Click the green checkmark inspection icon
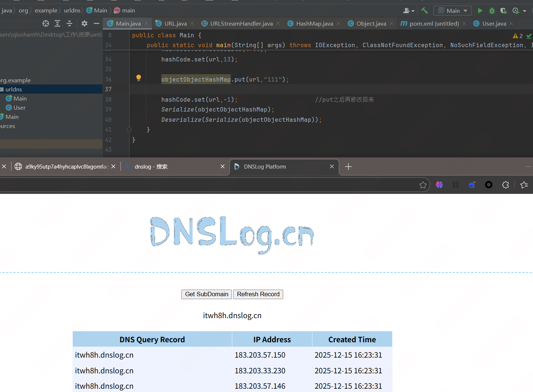Viewport: 533px width, 392px height. (529, 36)
